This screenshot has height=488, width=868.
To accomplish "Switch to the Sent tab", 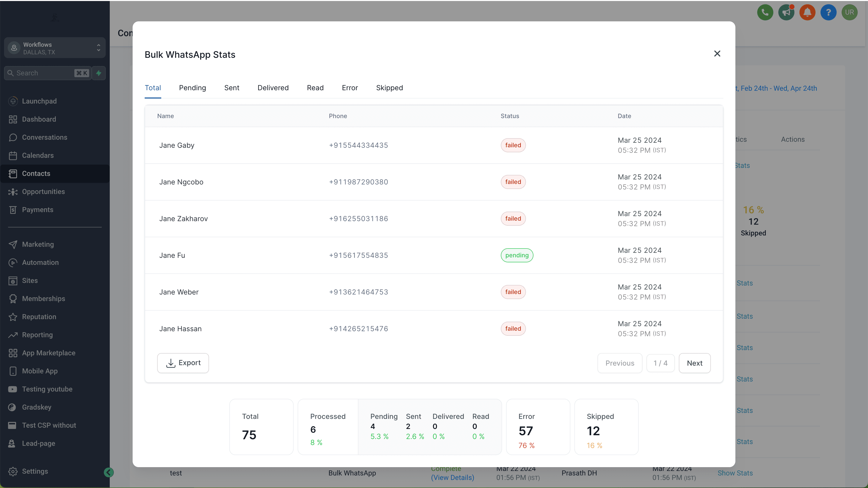I will [232, 88].
